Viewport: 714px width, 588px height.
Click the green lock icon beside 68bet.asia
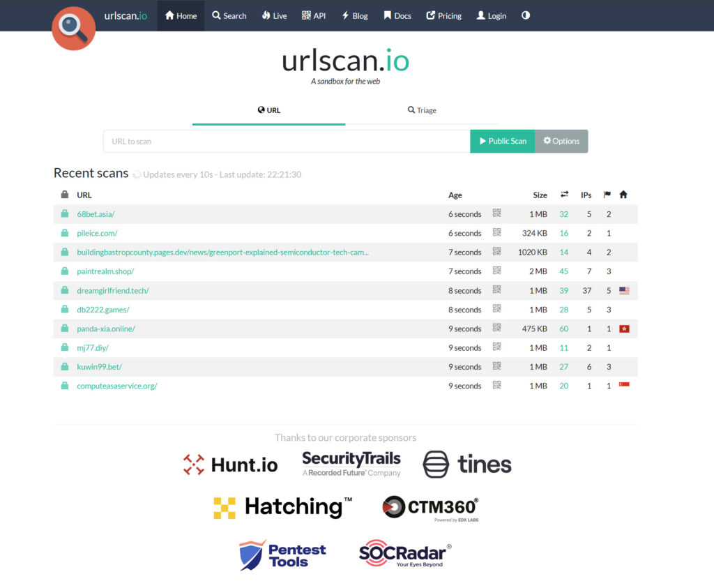pyautogui.click(x=65, y=213)
